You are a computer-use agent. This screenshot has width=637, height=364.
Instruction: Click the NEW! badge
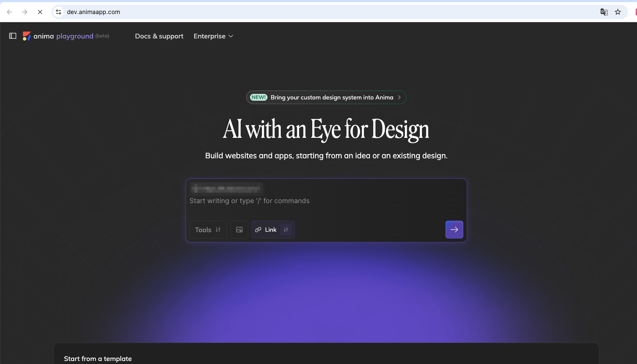(259, 97)
